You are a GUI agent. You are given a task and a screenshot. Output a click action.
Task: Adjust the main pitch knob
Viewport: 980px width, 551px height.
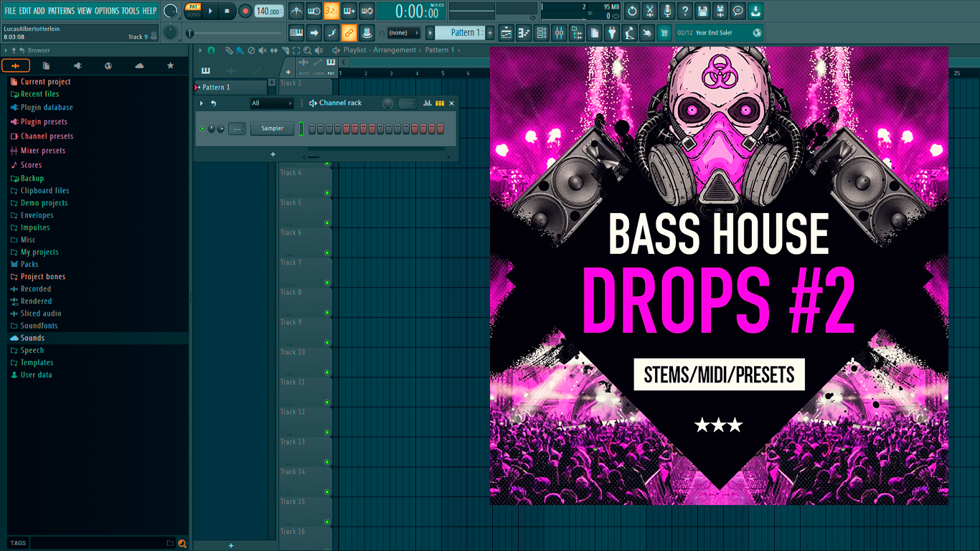tap(170, 32)
